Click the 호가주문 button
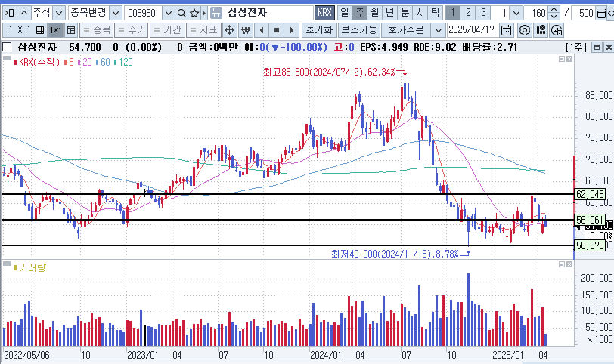Viewport: 614px width, 364px height. coord(406,30)
